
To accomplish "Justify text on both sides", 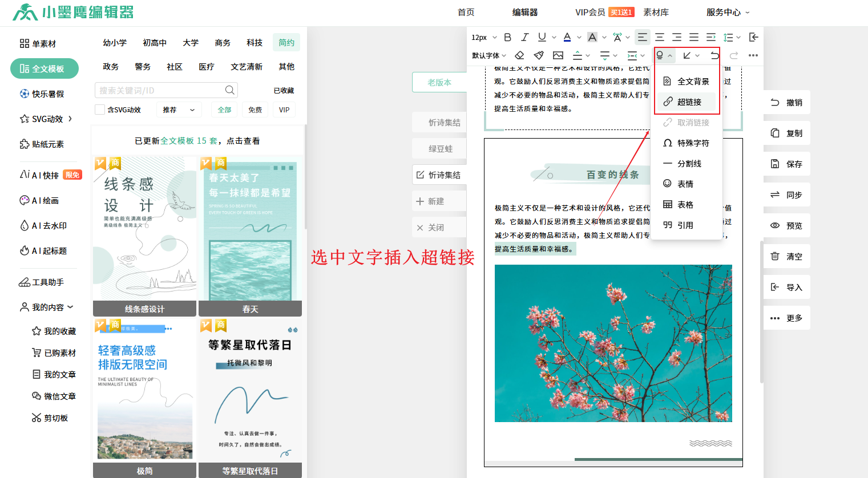I will coord(694,37).
